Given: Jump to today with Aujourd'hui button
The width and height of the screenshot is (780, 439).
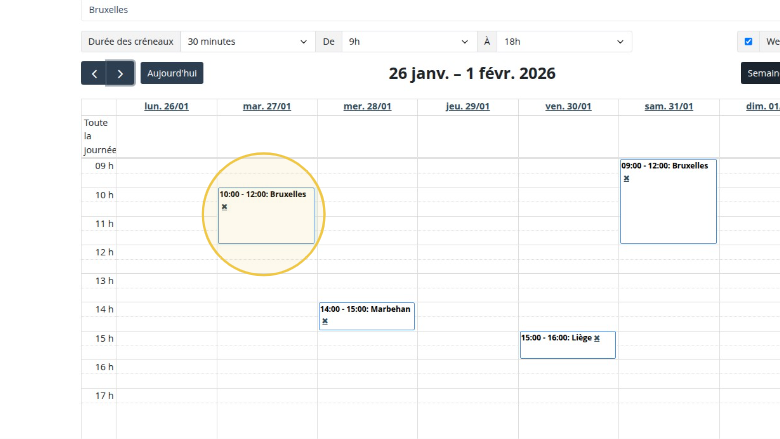Looking at the screenshot, I should (x=172, y=73).
